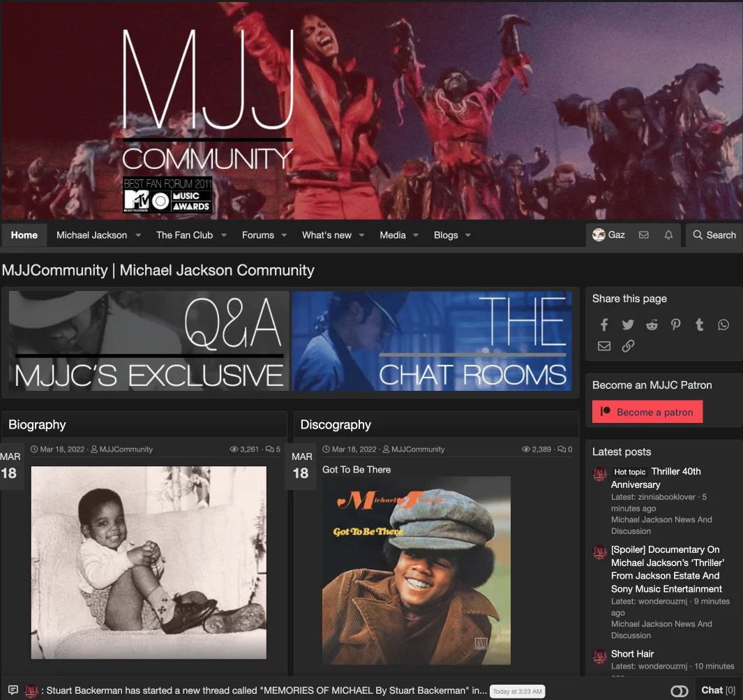Screen dimensions: 743x700
Task: Click Stuart Backerman chat message in bottom bar
Action: pyautogui.click(x=267, y=690)
